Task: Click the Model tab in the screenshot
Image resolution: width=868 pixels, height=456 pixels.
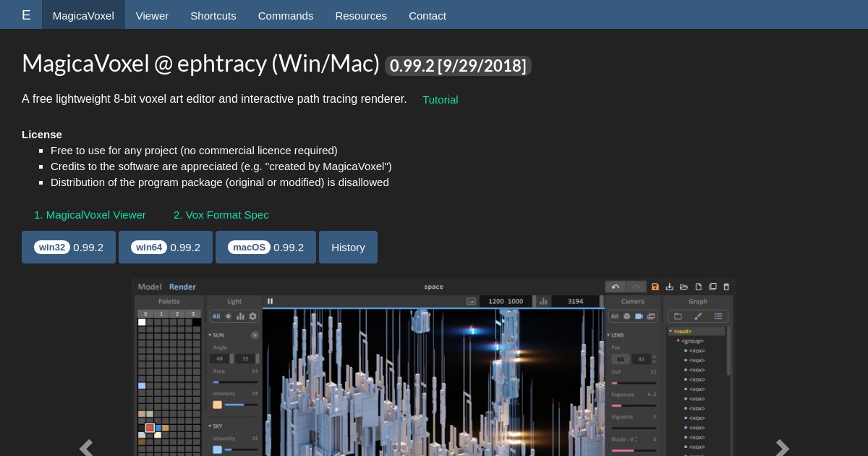Action: 150,287
